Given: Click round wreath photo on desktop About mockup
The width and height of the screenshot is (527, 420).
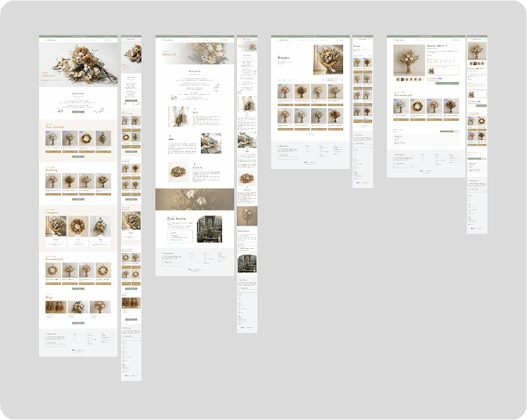Looking at the screenshot, I should [x=178, y=172].
